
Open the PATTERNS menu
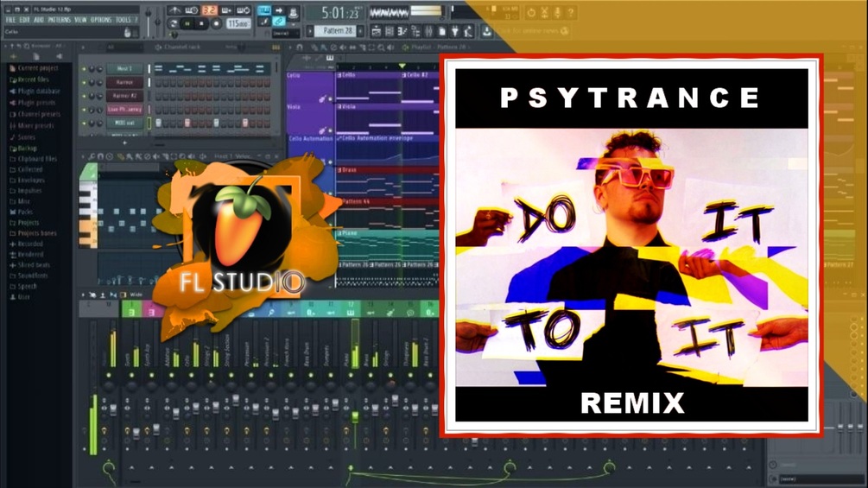coord(59,20)
